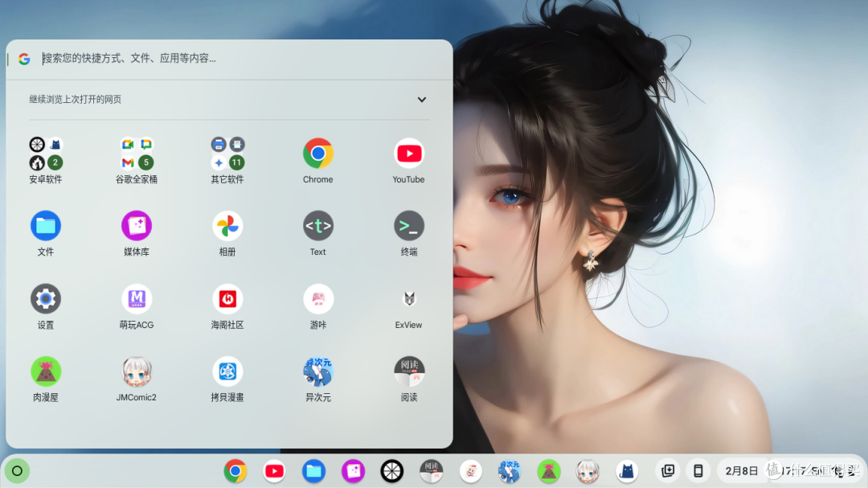Open the Phone Hub icon on shelf
Screen dimensions: 868x488
point(698,471)
